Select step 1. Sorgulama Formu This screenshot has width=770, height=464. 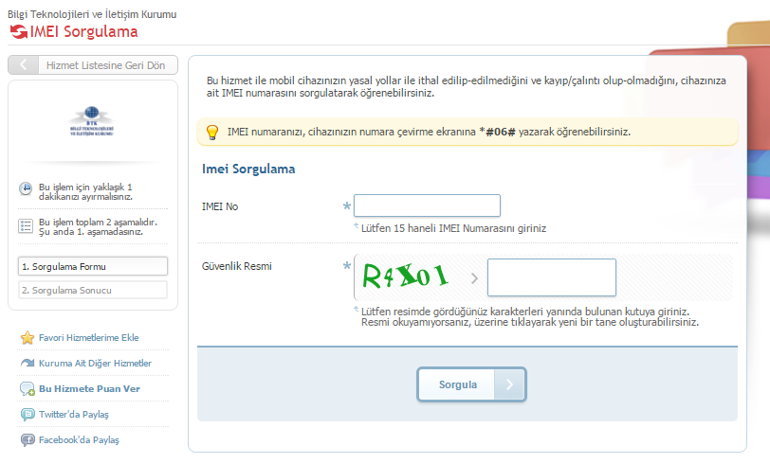tap(93, 266)
